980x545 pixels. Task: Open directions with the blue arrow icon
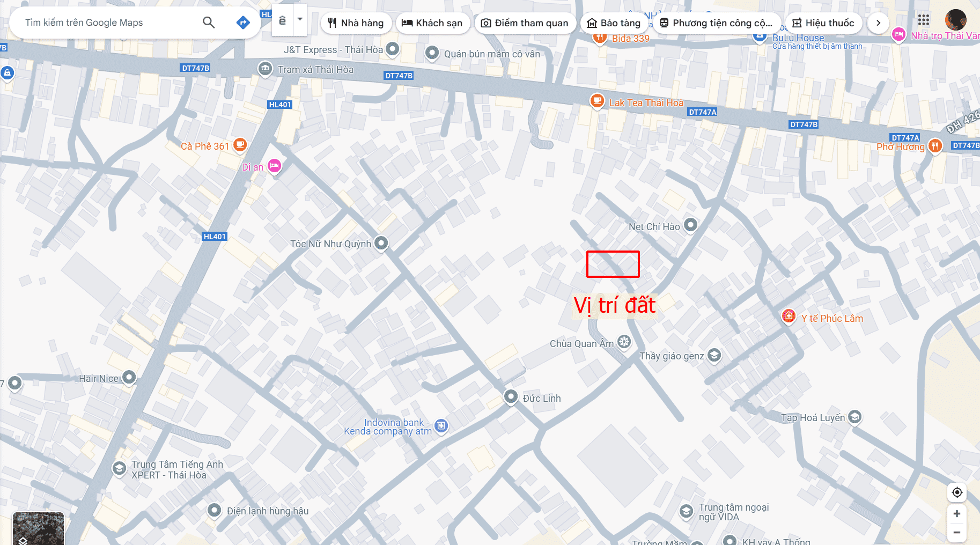point(243,23)
